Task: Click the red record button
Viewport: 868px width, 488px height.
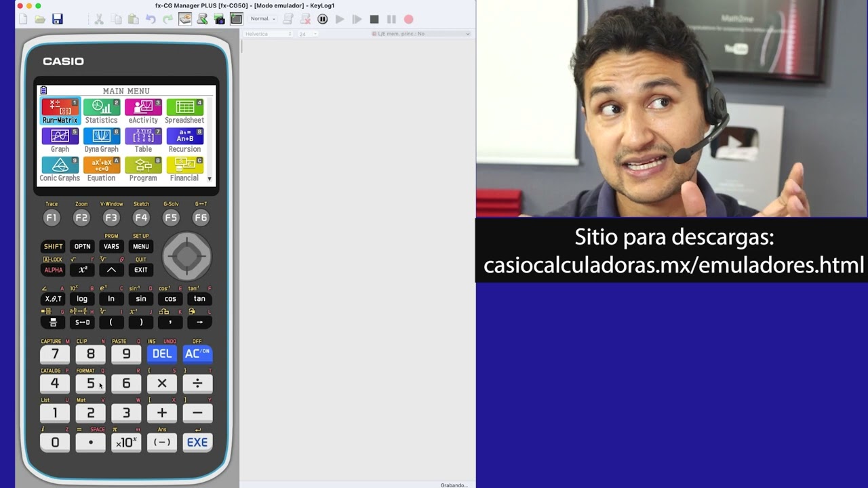Action: tap(408, 20)
